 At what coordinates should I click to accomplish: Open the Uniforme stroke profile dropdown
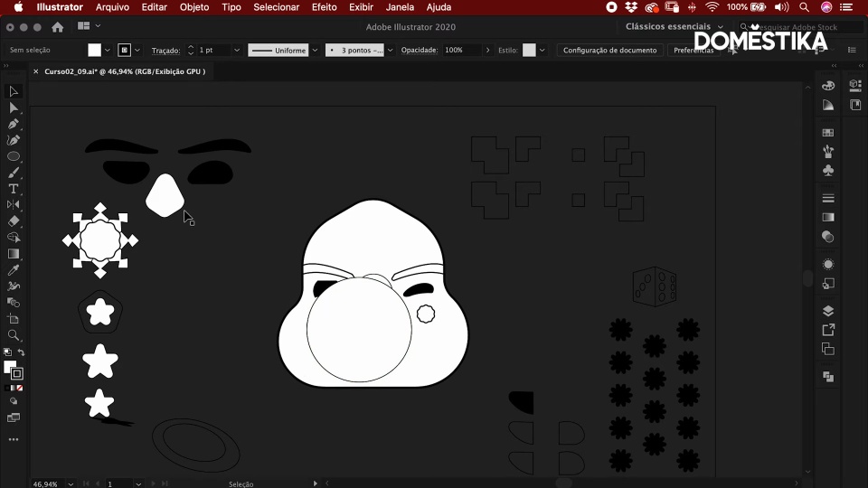(x=315, y=51)
